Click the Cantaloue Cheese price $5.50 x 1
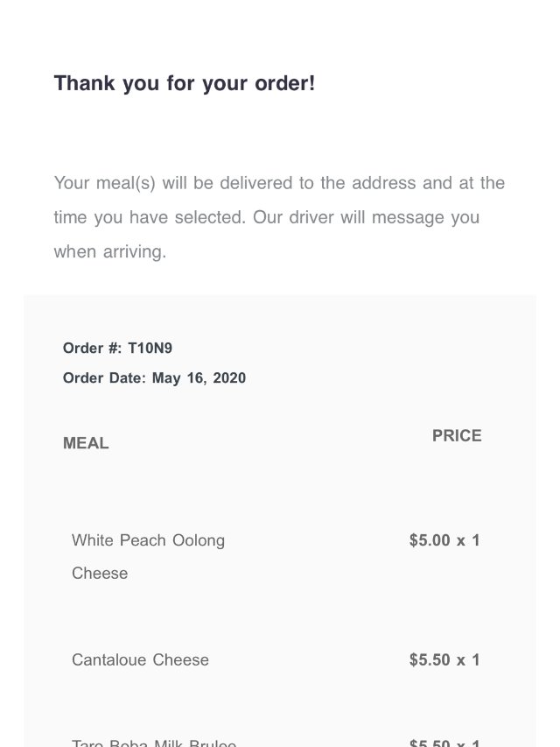 tap(444, 660)
